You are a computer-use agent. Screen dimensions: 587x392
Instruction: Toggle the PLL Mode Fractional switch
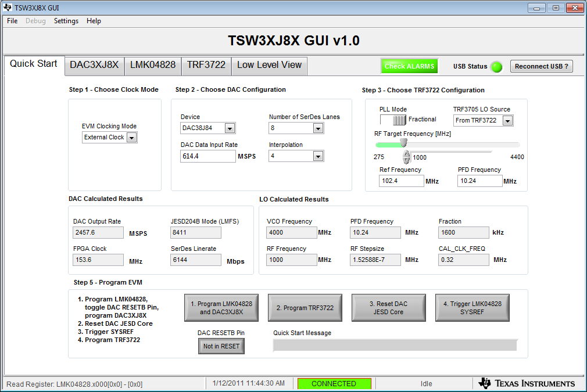tap(393, 120)
